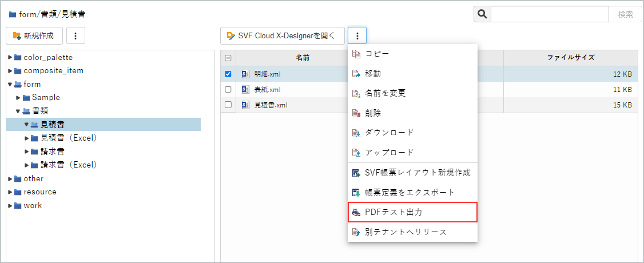
Task: Expand the other tree node
Action: point(10,178)
